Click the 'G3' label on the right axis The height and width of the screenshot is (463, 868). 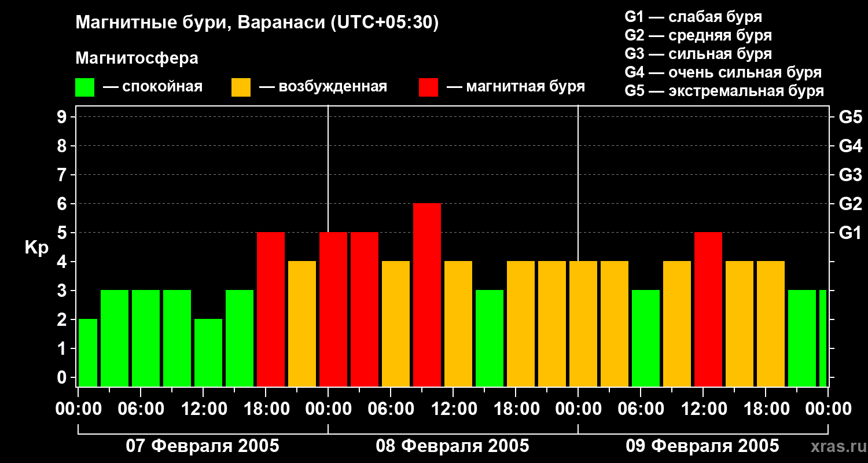click(851, 175)
